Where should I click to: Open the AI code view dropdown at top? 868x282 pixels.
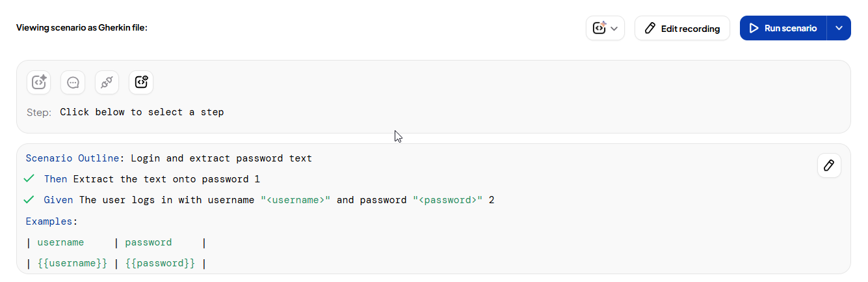(x=605, y=28)
